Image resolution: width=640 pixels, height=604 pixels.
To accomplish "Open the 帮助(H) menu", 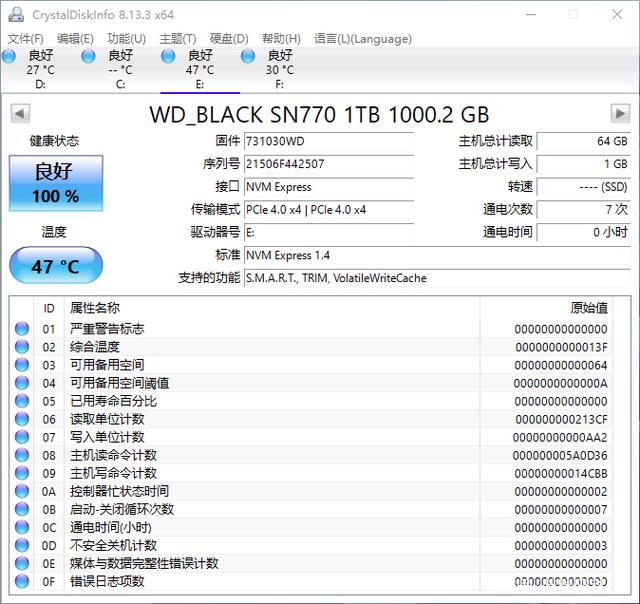I will pyautogui.click(x=281, y=39).
